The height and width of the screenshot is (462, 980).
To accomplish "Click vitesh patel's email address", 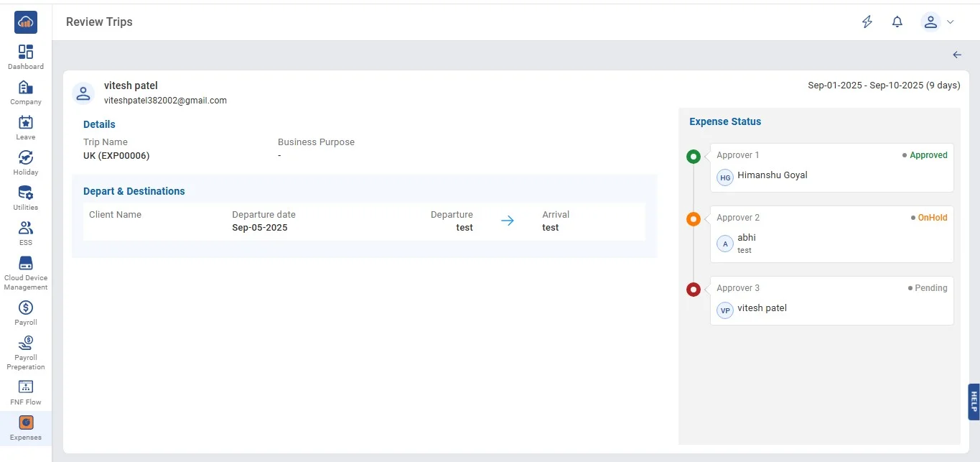I will [165, 101].
